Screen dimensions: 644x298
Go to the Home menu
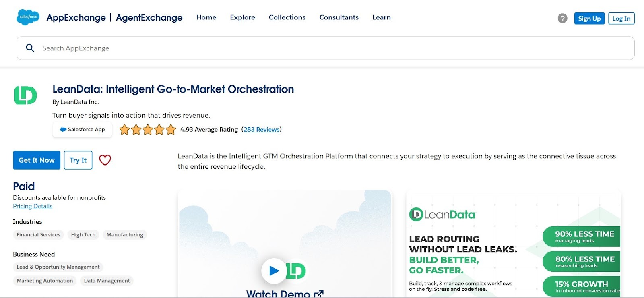(206, 17)
